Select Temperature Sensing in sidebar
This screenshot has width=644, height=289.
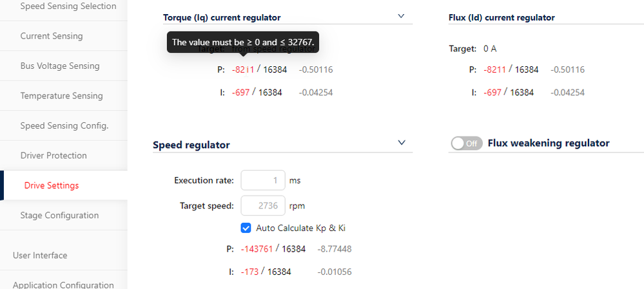61,96
